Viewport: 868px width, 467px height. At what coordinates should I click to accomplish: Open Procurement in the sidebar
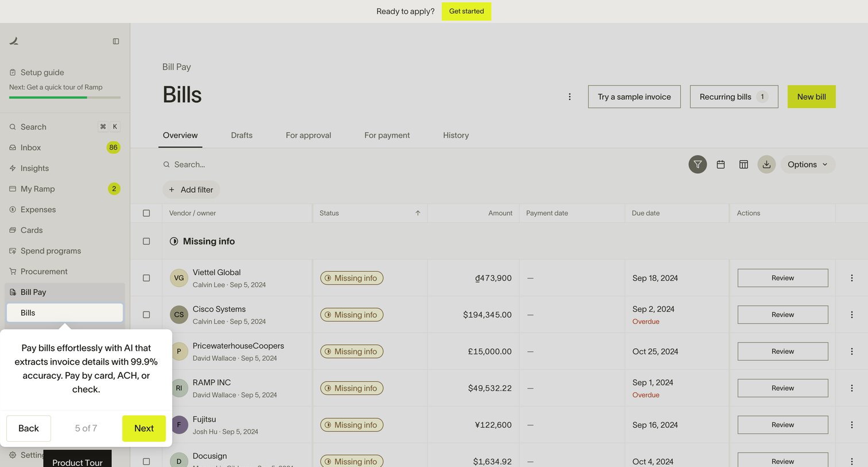click(x=65, y=271)
